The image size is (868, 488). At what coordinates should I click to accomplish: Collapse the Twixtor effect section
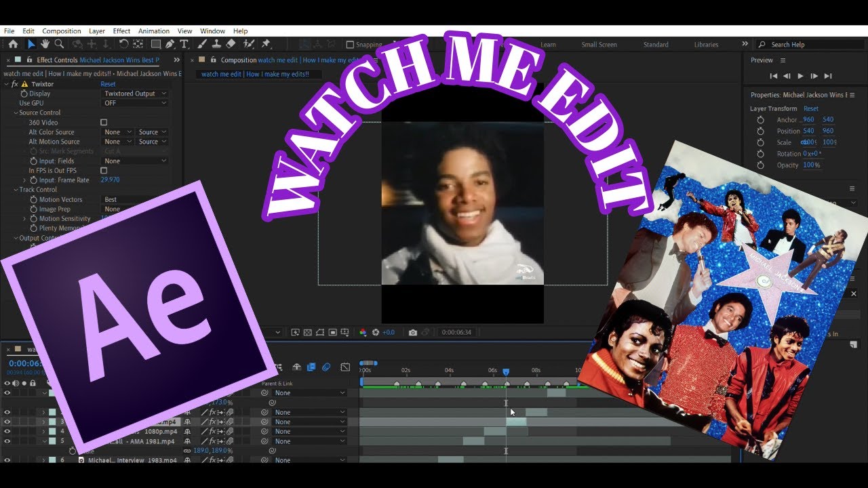click(6, 84)
